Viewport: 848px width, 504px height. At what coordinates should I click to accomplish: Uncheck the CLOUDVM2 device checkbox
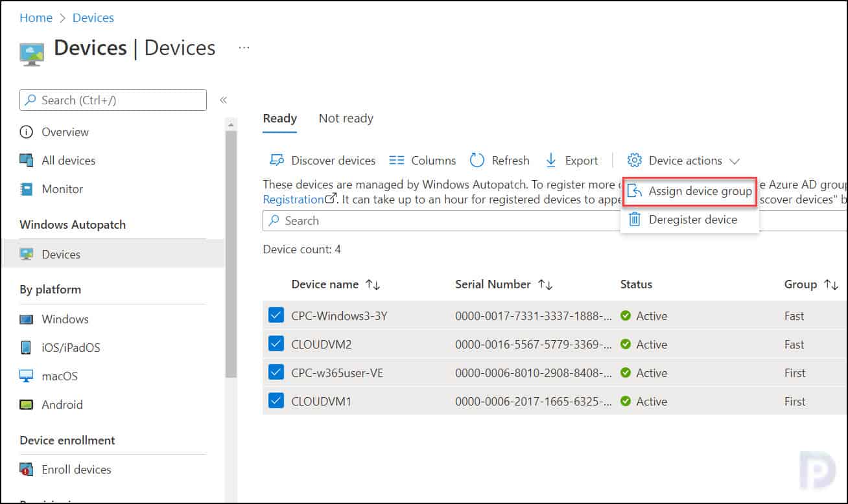coord(276,345)
